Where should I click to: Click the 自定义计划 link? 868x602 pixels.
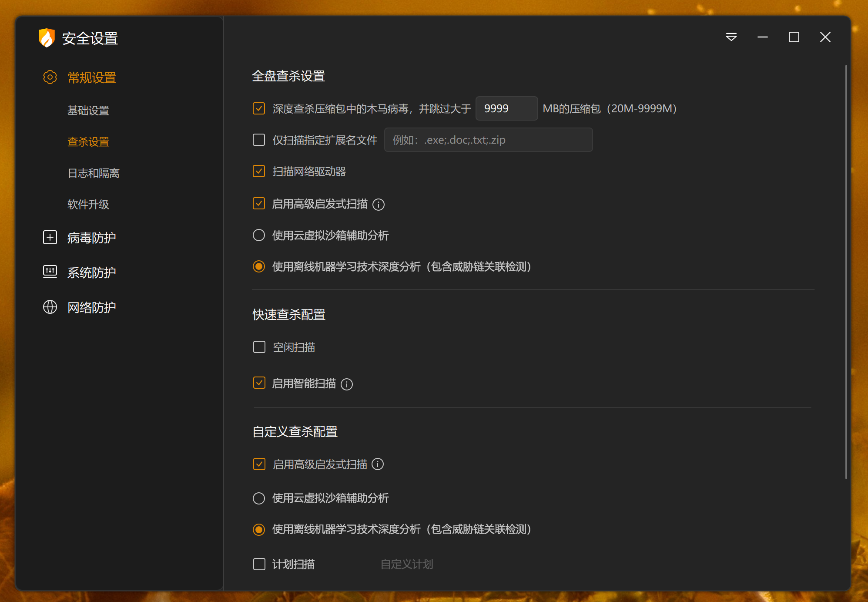click(x=407, y=565)
